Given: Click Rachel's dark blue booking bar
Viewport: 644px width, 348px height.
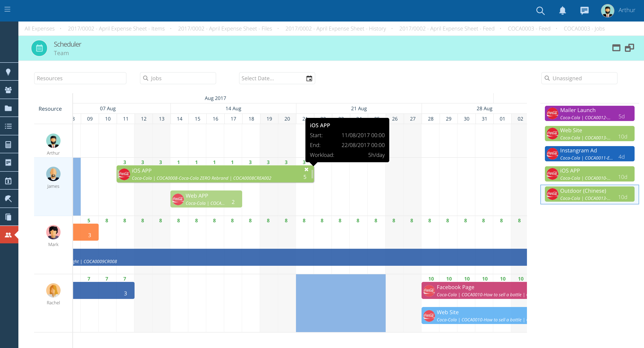Looking at the screenshot, I should 104,290.
